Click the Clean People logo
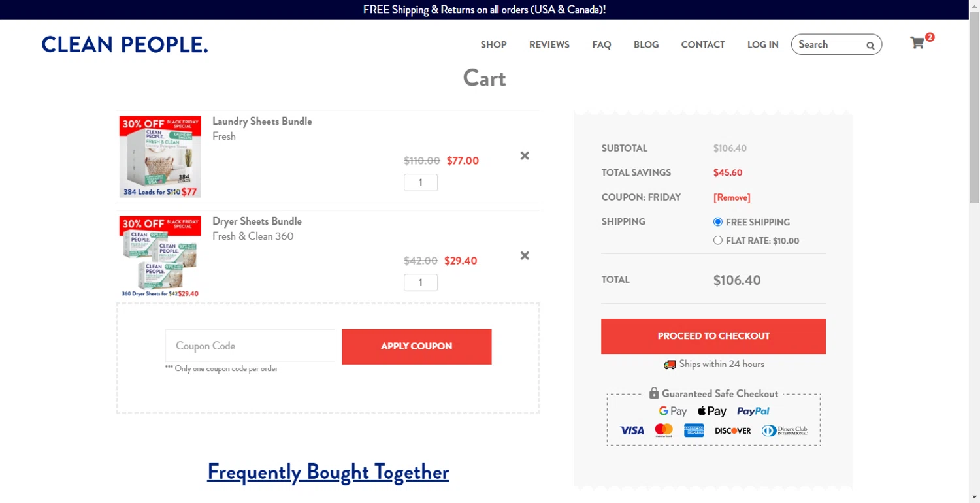Image resolution: width=980 pixels, height=503 pixels. [125, 44]
